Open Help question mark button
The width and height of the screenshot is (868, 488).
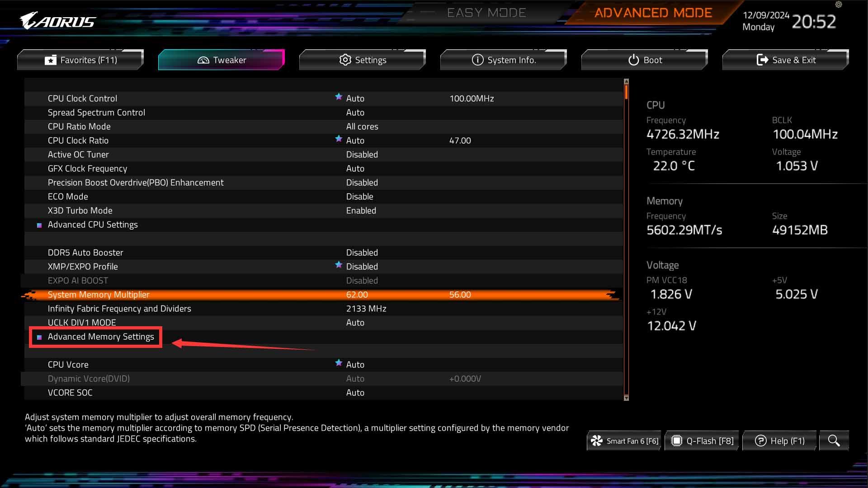point(780,441)
